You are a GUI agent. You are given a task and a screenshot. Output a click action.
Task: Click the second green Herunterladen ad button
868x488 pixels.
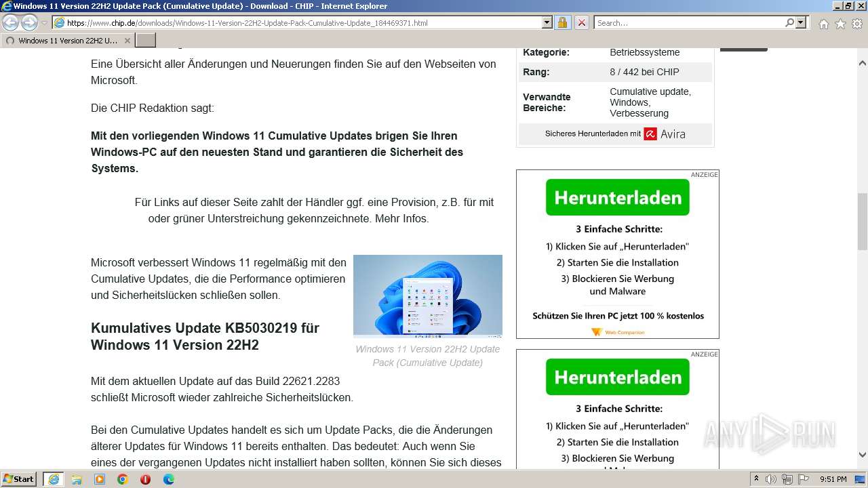tap(618, 377)
